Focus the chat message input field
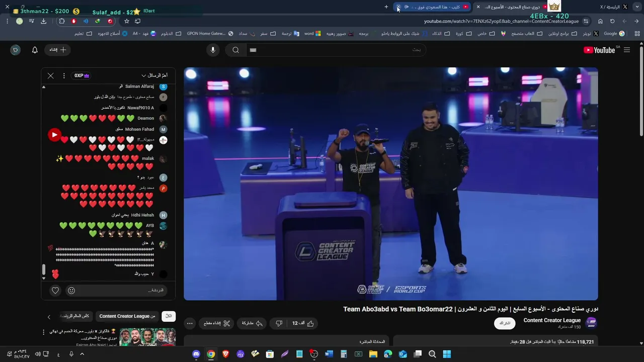 click(x=123, y=290)
